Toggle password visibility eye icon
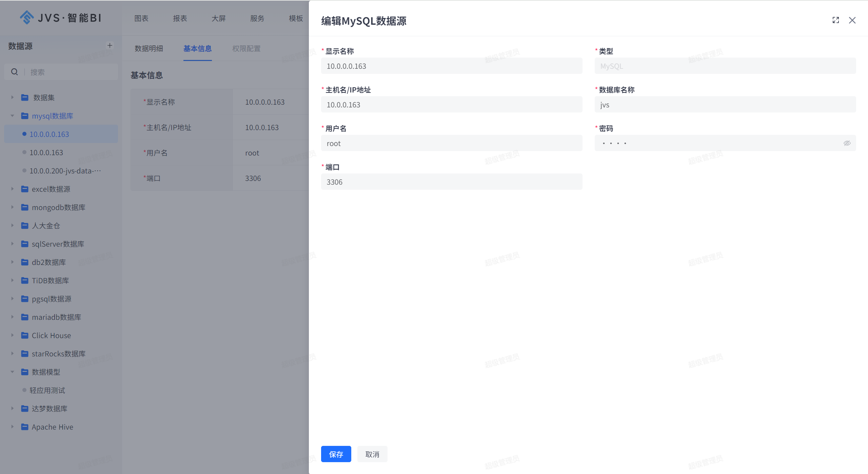 pyautogui.click(x=847, y=143)
